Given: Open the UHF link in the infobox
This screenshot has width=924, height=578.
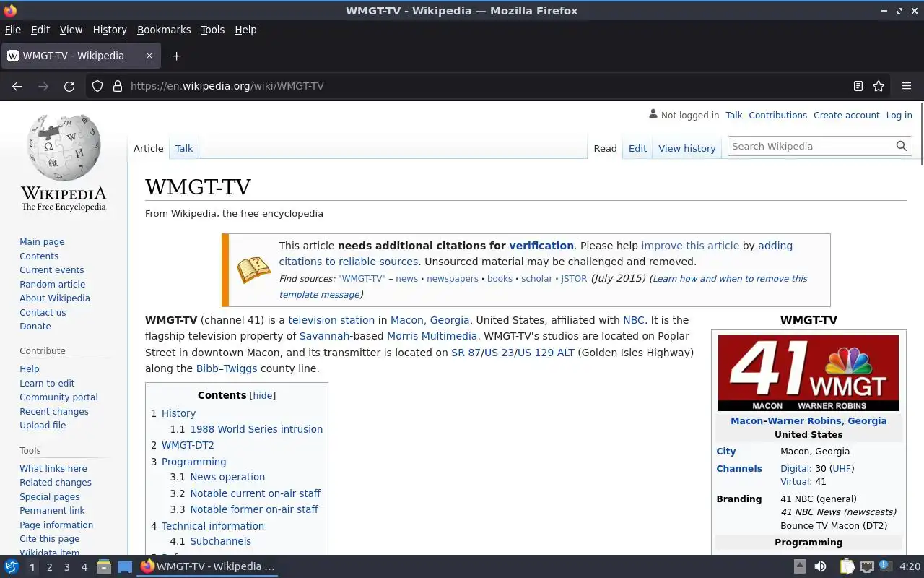Looking at the screenshot, I should (x=842, y=468).
